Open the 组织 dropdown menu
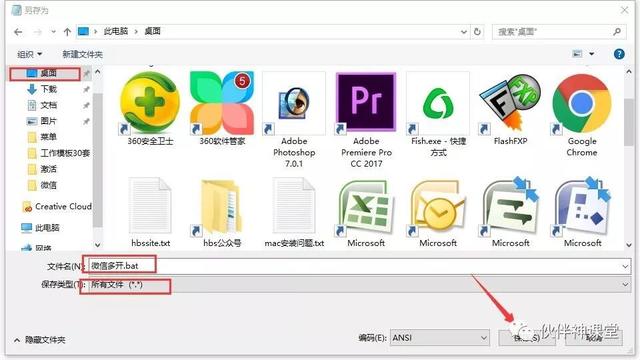Screen dimensions: 640x360 [x=29, y=54]
